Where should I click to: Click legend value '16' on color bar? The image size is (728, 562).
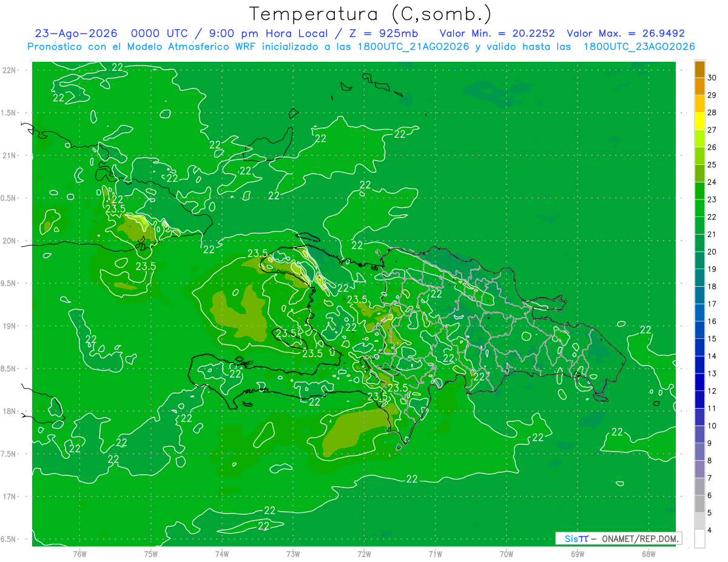(712, 321)
